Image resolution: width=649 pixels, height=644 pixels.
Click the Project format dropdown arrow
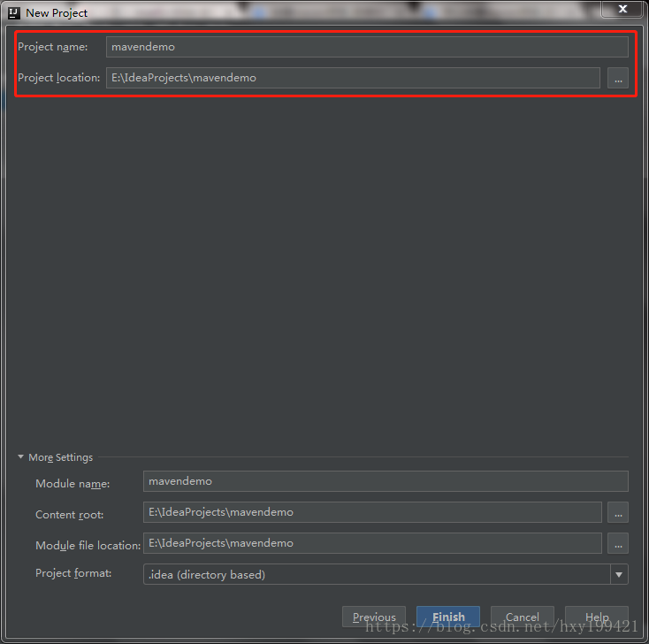pyautogui.click(x=619, y=574)
